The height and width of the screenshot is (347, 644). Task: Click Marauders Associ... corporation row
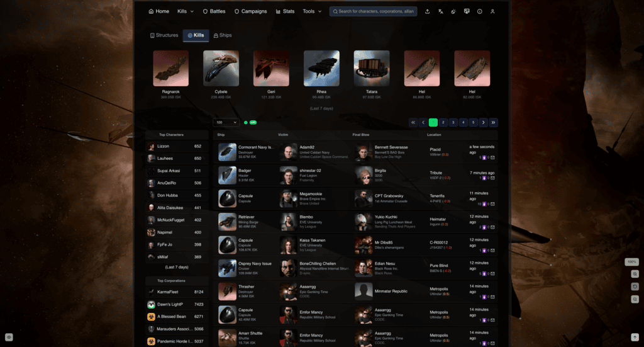(x=177, y=329)
